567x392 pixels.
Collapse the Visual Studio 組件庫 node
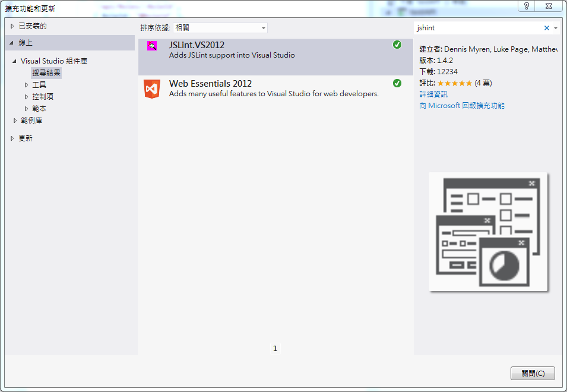14,61
